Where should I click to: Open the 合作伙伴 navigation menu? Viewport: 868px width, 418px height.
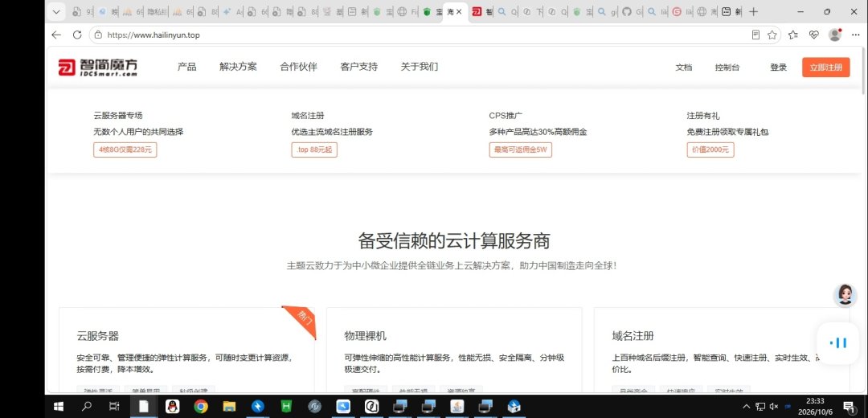point(298,67)
